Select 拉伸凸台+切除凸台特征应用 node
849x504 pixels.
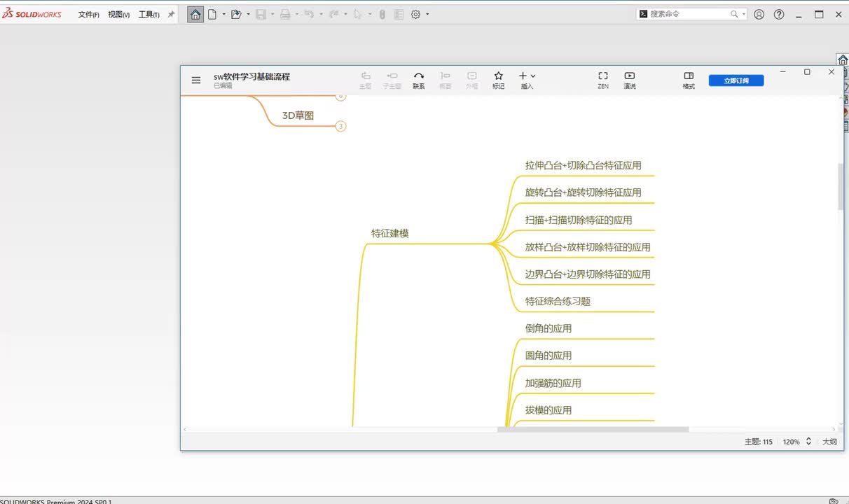tap(584, 166)
